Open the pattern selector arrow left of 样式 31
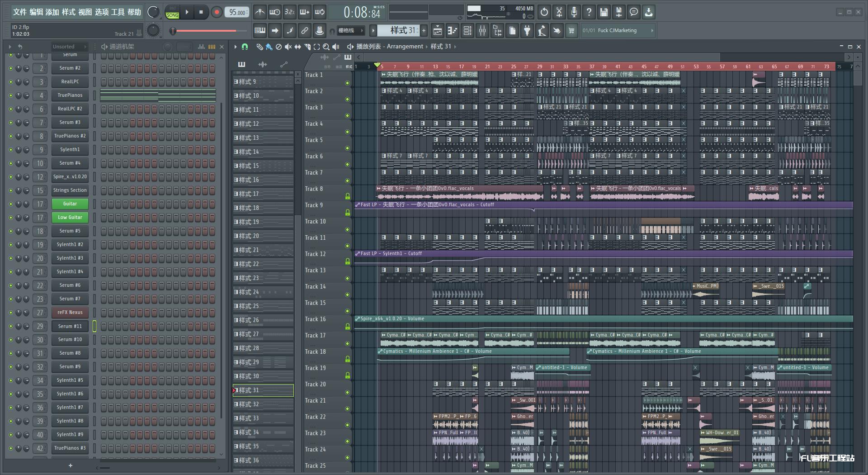The width and height of the screenshot is (868, 475). (373, 30)
